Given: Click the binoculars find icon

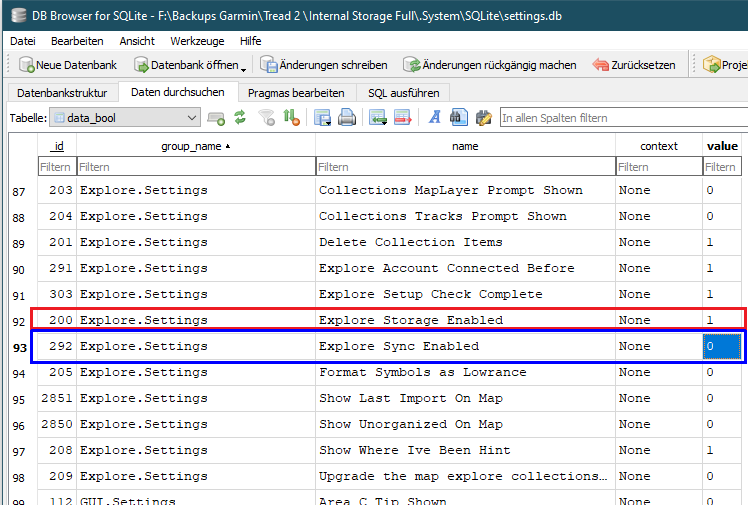Looking at the screenshot, I should pos(459,117).
